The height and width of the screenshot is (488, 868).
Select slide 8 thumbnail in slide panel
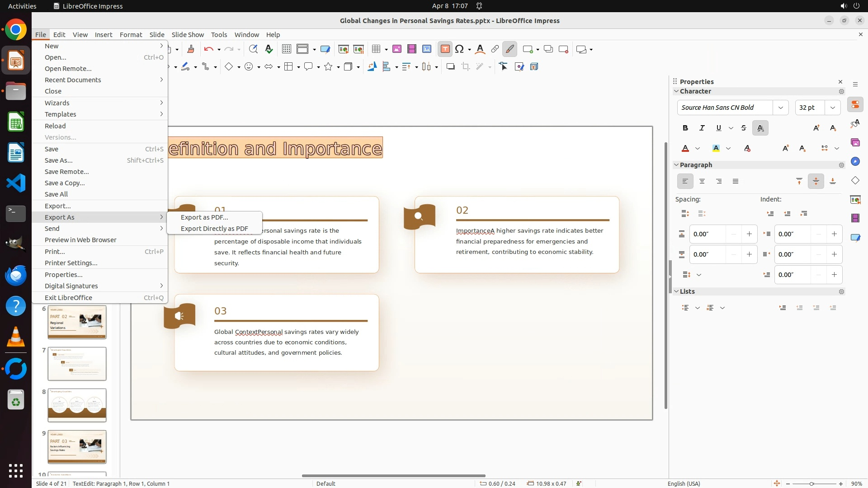(77, 405)
